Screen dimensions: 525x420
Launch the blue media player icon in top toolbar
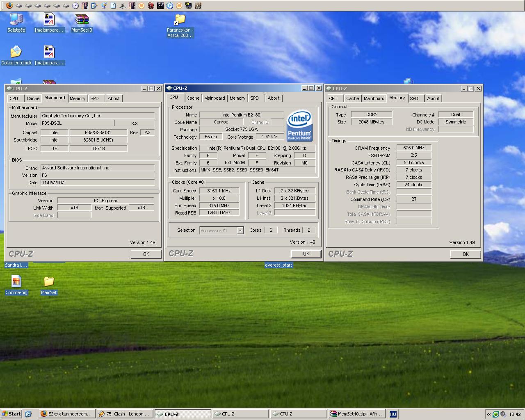(x=170, y=6)
